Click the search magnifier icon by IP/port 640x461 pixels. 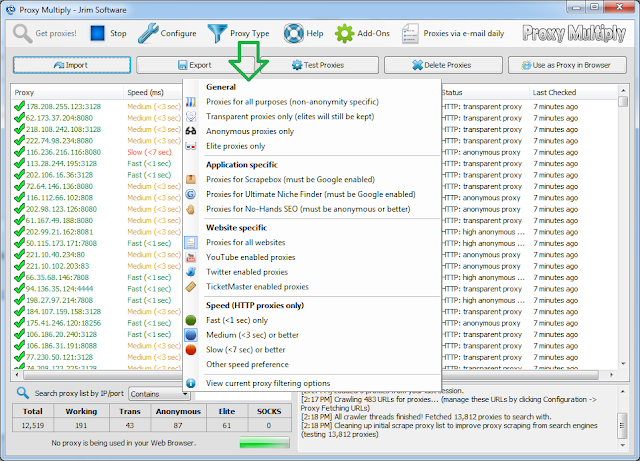[23, 393]
